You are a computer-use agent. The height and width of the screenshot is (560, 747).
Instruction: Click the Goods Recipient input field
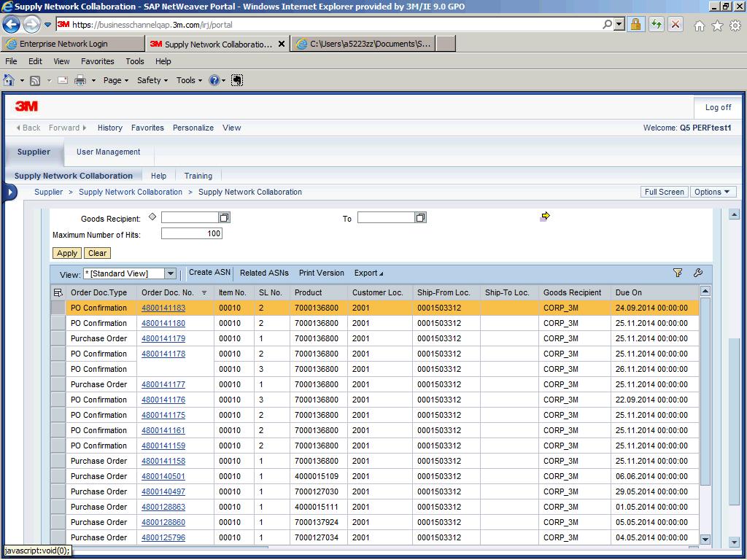click(x=190, y=217)
